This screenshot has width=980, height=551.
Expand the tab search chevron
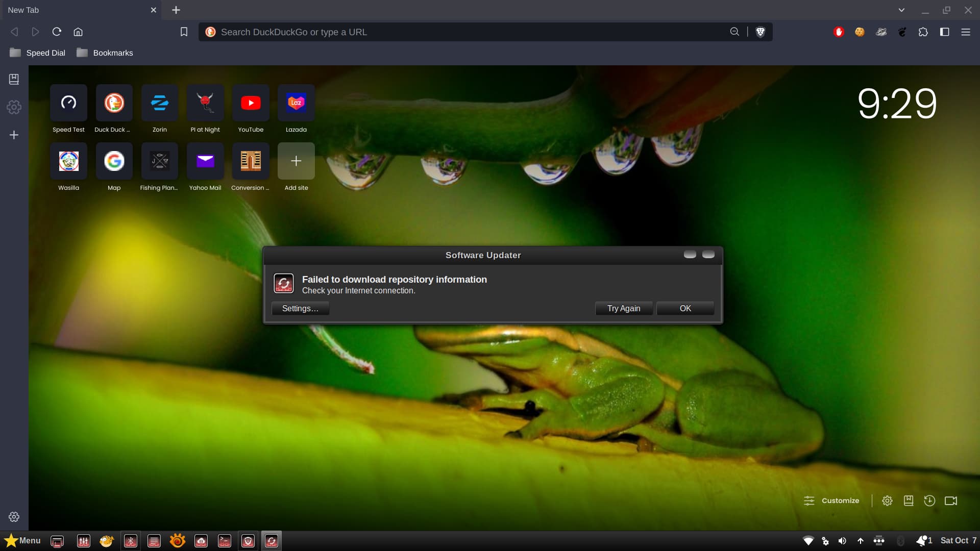pyautogui.click(x=901, y=10)
